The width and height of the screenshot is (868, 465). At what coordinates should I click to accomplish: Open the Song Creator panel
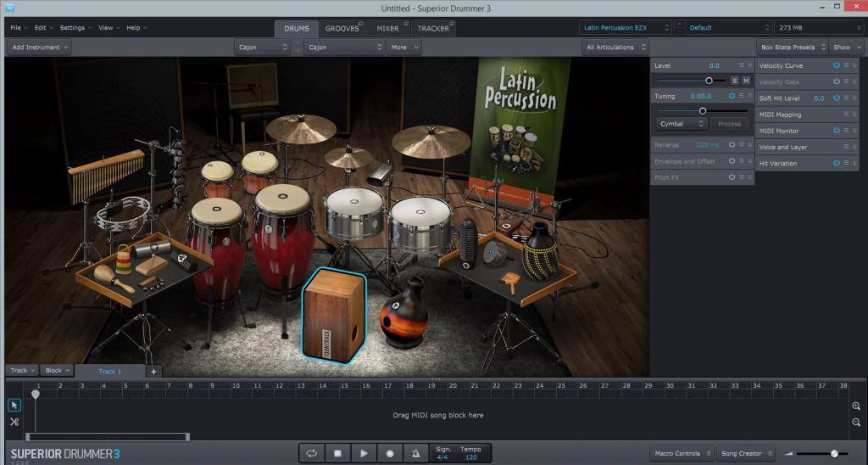coord(746,453)
